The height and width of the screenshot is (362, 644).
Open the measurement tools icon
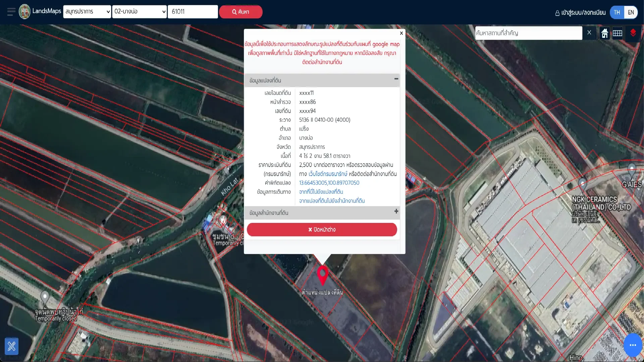pos(12,346)
